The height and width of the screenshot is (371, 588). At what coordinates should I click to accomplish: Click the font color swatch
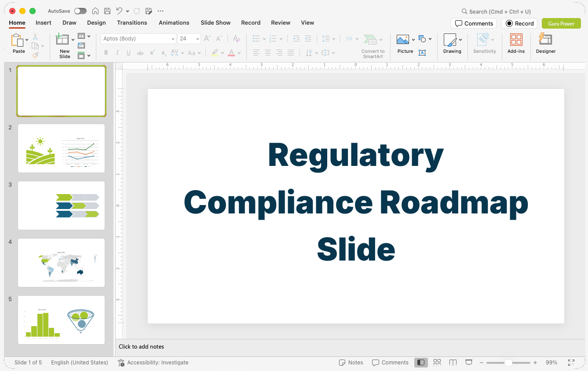point(231,53)
